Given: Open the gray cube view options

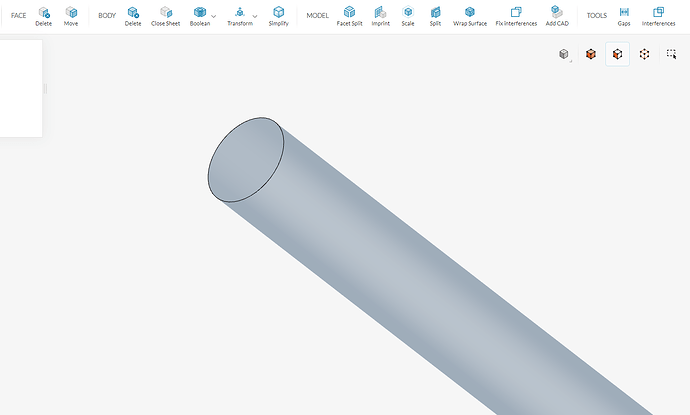Looking at the screenshot, I should point(564,54).
